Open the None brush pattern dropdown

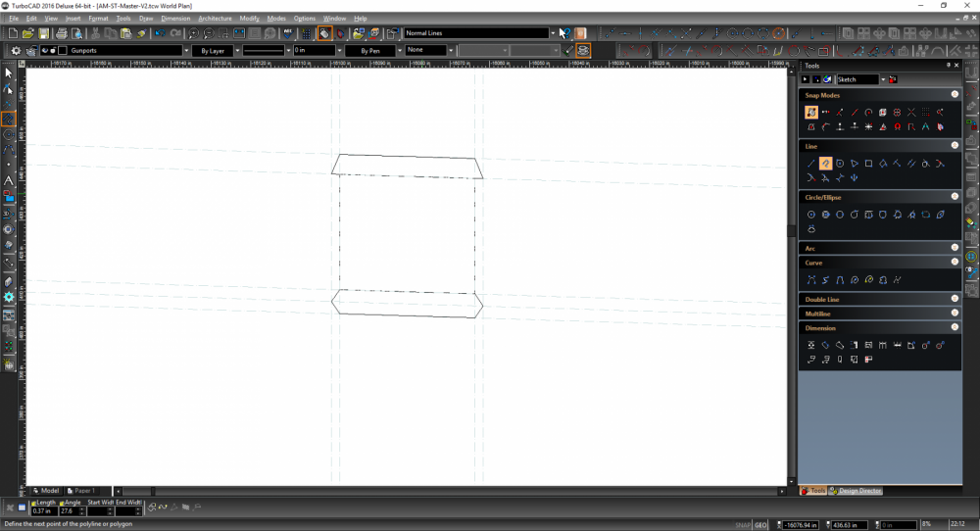(x=451, y=51)
